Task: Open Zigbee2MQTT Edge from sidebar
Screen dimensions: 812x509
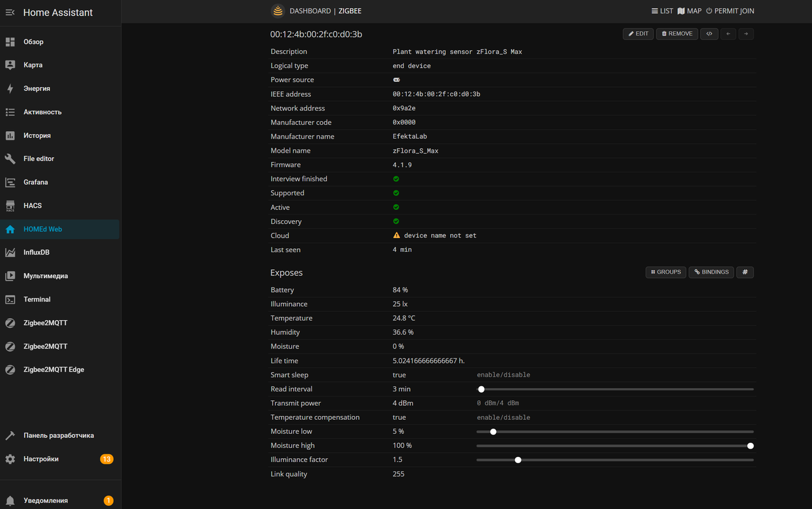Action: pyautogui.click(x=53, y=370)
